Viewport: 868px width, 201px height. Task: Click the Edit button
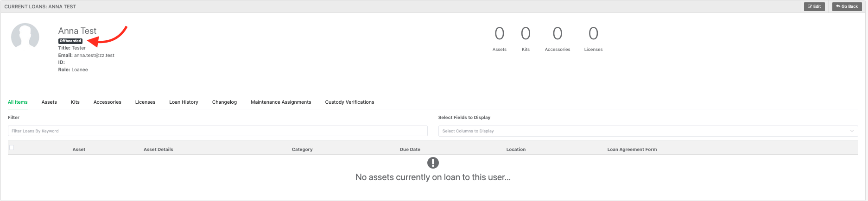(x=814, y=6)
